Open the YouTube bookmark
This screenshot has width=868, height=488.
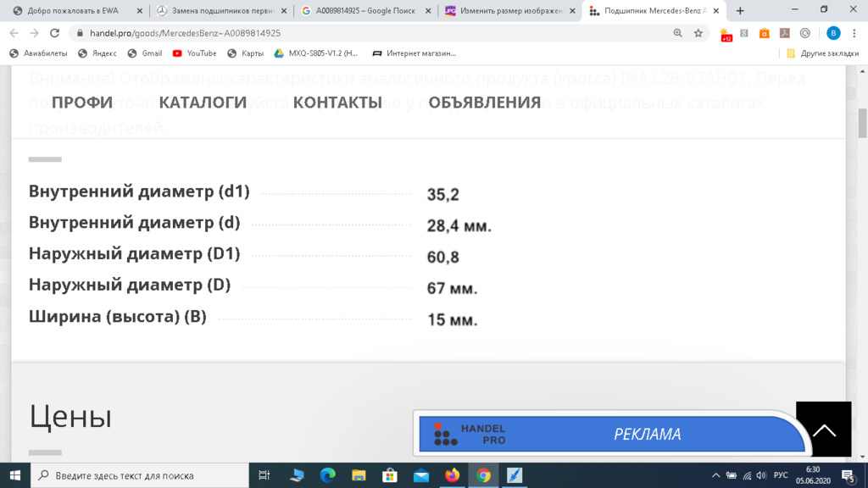coord(194,53)
